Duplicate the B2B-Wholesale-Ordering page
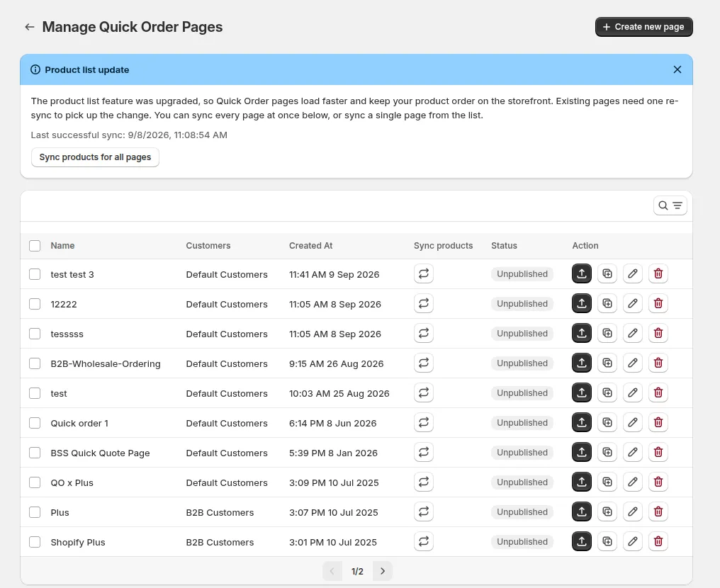 click(x=607, y=363)
